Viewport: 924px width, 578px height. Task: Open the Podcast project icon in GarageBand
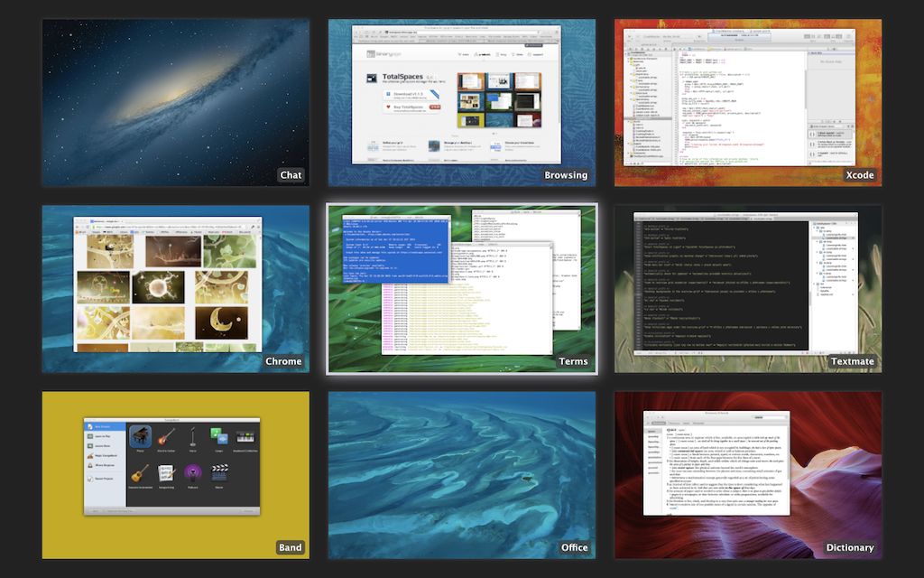[x=192, y=471]
